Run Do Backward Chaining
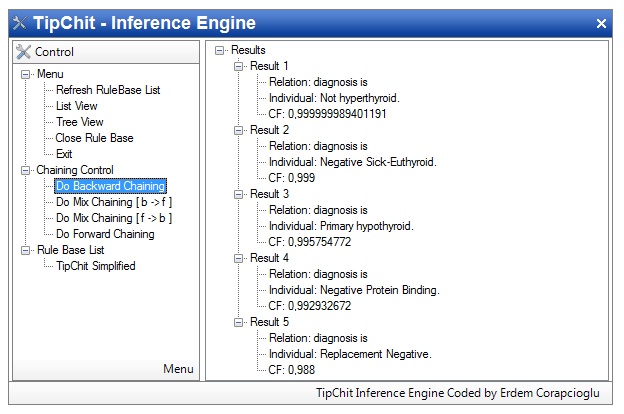The height and width of the screenshot is (414, 624). tap(110, 186)
